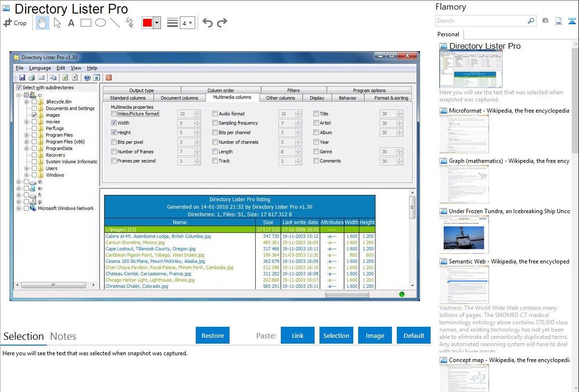The width and height of the screenshot is (579, 392).
Task: Expand the Program Files (x86) node
Action: click(x=27, y=142)
